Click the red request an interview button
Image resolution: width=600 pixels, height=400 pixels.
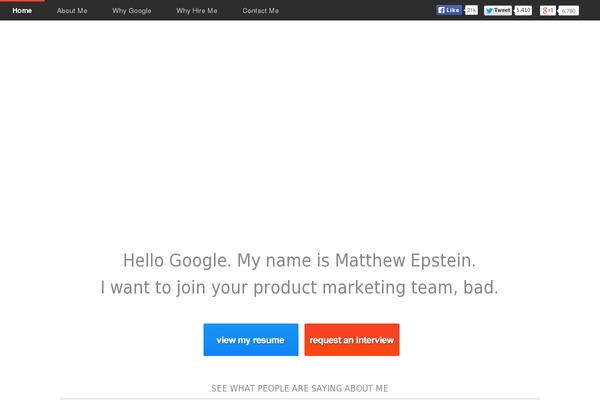[352, 340]
